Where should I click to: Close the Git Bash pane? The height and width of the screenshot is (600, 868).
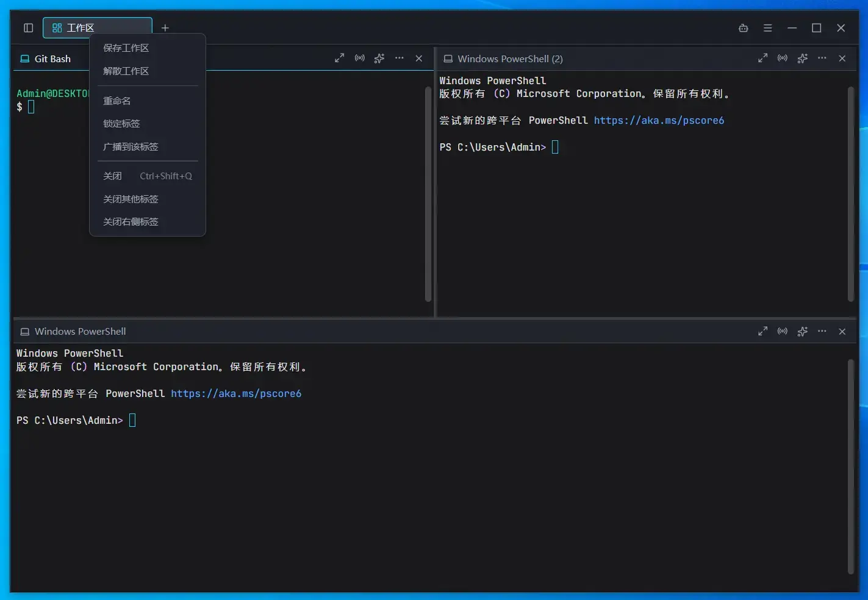click(418, 59)
